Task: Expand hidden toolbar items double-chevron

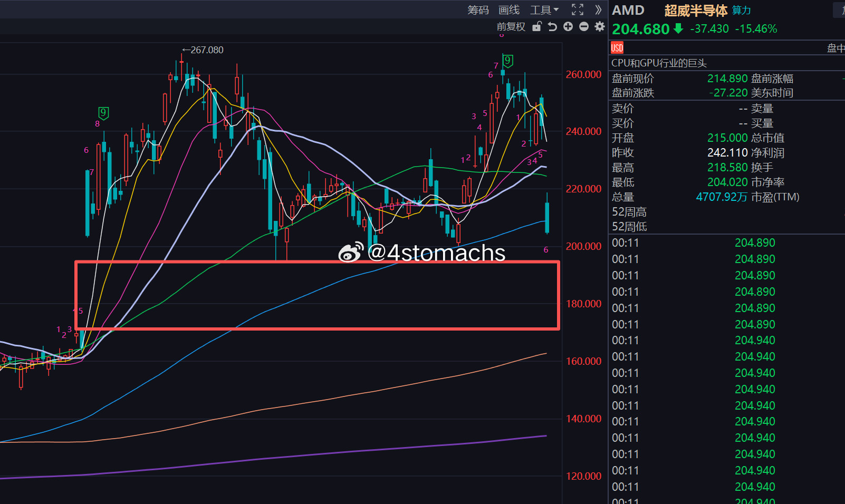Action: 598,9
